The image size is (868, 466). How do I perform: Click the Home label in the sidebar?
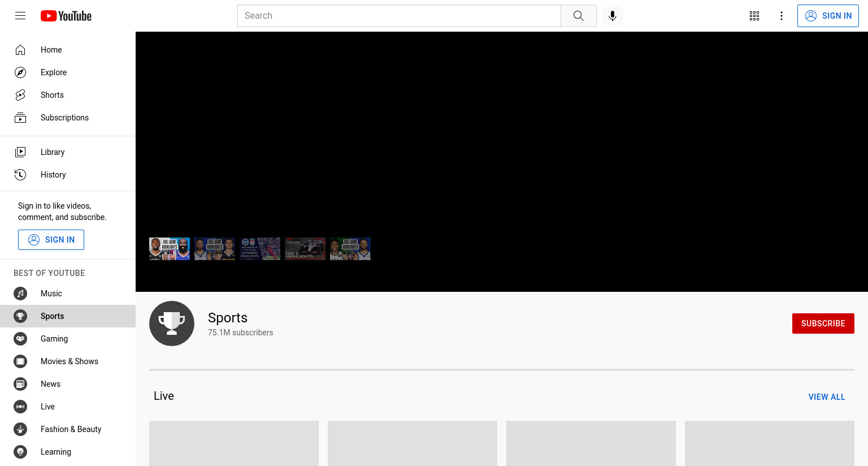[51, 50]
